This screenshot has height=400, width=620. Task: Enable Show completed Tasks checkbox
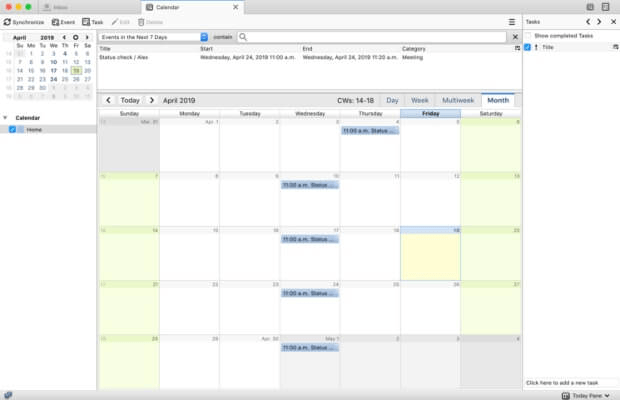pyautogui.click(x=528, y=36)
